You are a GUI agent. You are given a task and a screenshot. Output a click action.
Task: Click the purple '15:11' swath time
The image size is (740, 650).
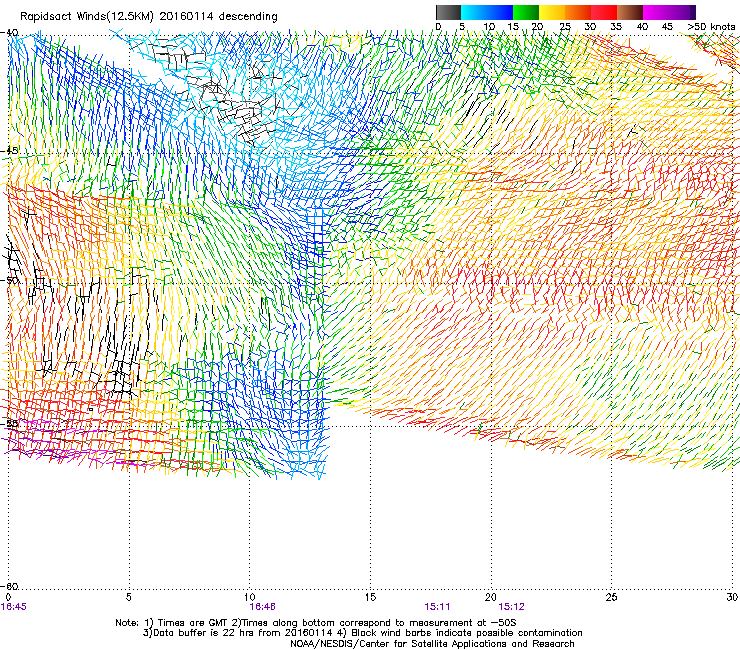437,607
